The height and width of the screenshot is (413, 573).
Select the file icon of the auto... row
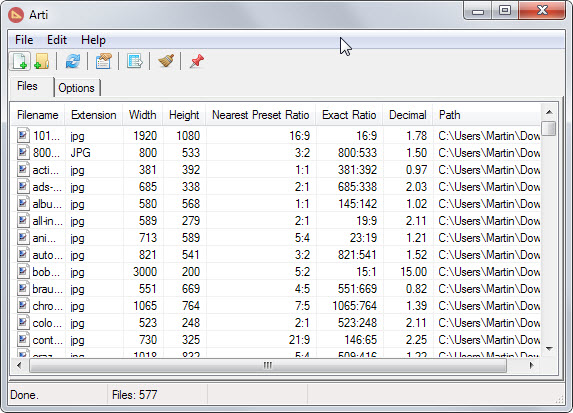23,255
